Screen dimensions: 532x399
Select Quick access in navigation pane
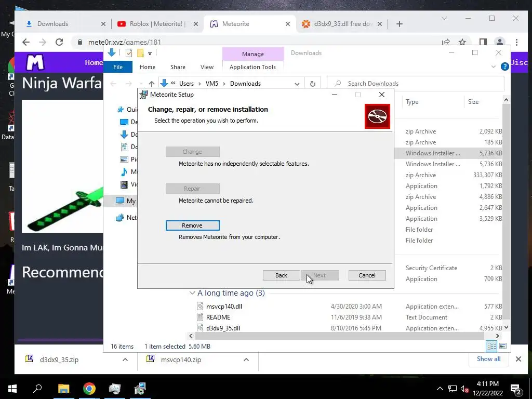coord(127,110)
